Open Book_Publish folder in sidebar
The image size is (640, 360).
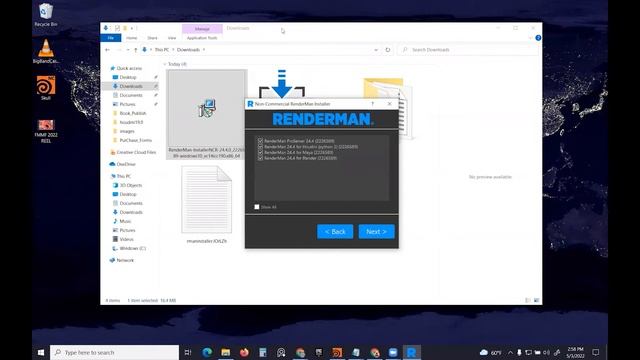(133, 113)
